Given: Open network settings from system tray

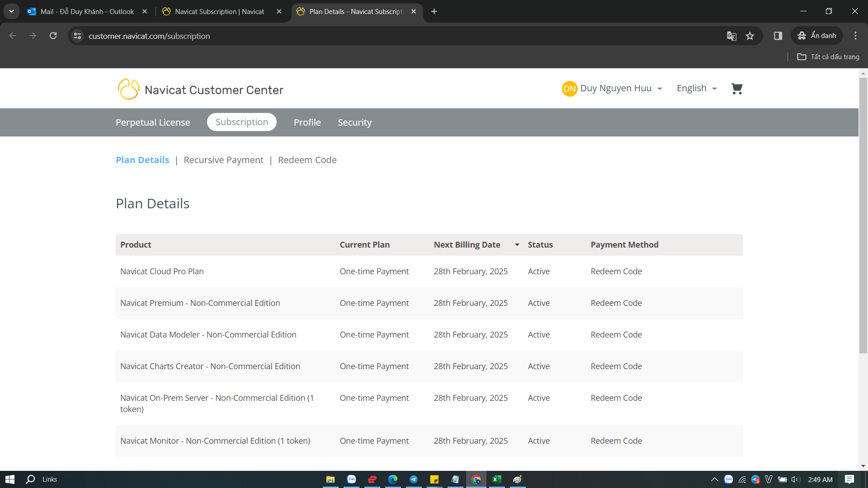Looking at the screenshot, I should [742, 479].
